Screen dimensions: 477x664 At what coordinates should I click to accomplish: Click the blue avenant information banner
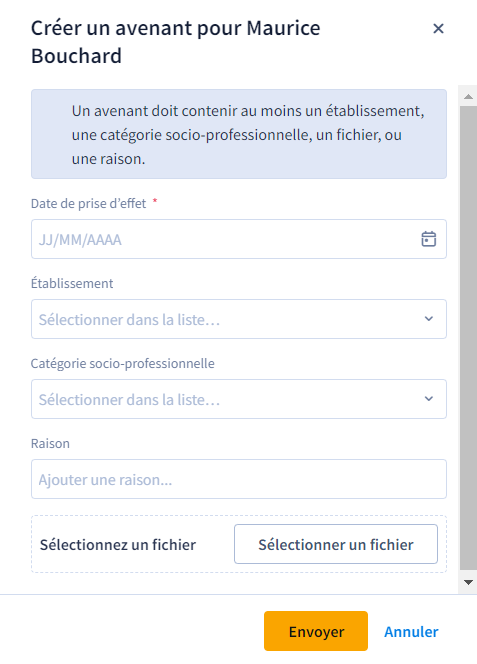click(238, 134)
